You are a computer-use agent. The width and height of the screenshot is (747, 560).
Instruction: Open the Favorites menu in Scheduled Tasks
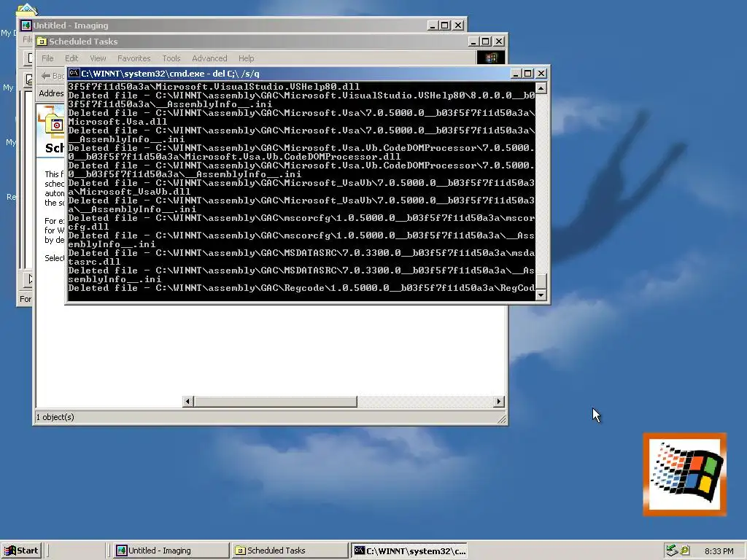134,58
